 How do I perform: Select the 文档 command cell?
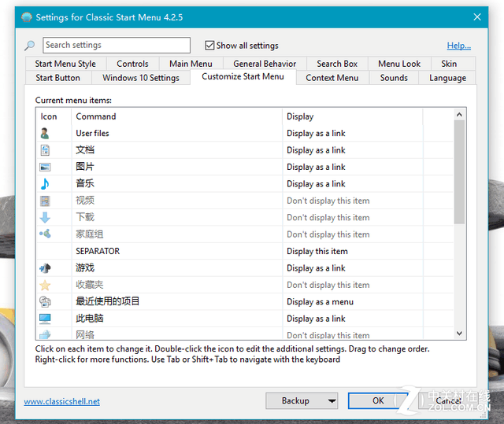point(176,150)
